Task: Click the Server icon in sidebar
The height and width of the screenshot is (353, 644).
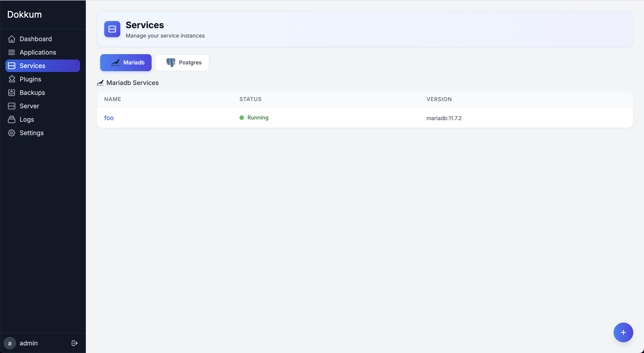Action: pyautogui.click(x=11, y=106)
